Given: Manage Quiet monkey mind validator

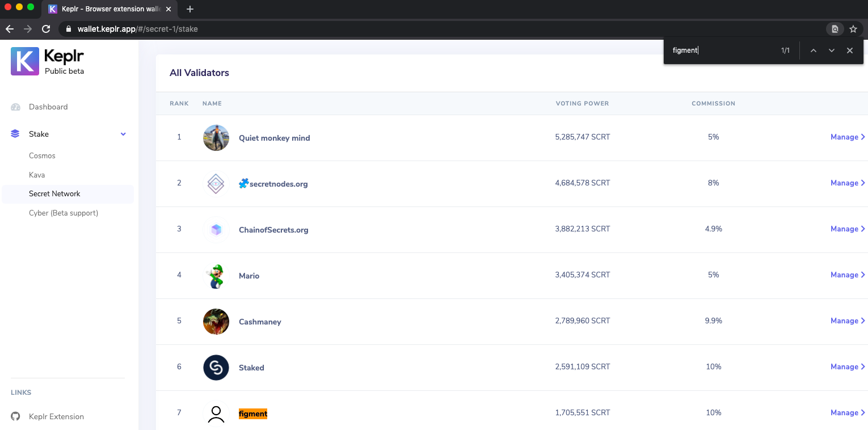Looking at the screenshot, I should [x=848, y=137].
